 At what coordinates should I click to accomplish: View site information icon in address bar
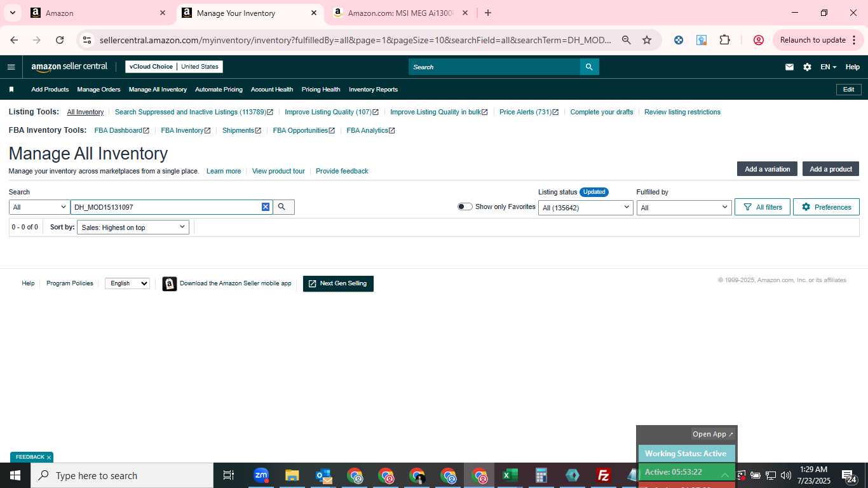pos(87,40)
